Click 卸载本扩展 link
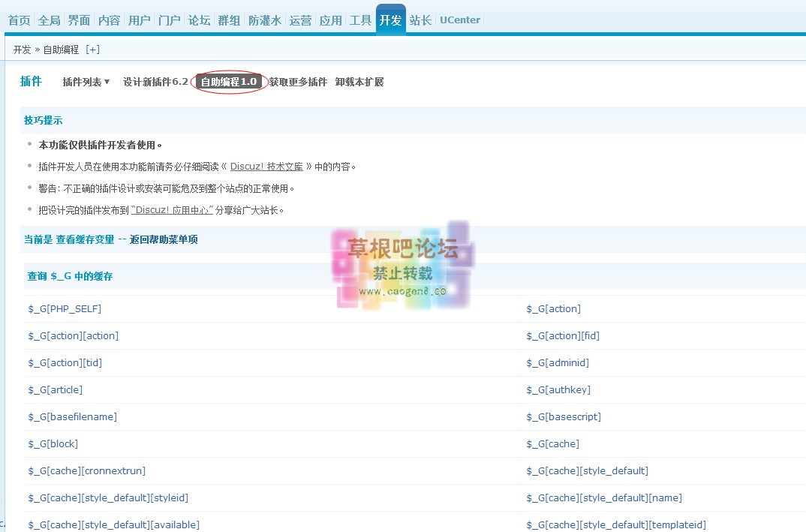This screenshot has width=806, height=532. click(359, 82)
